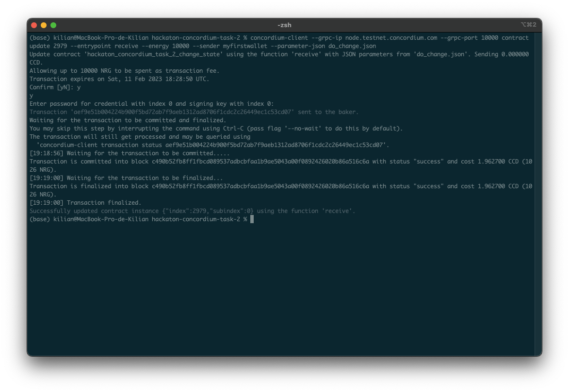Click block hash in 'Transaction is committed' line
This screenshot has width=569, height=392.
(x=260, y=162)
